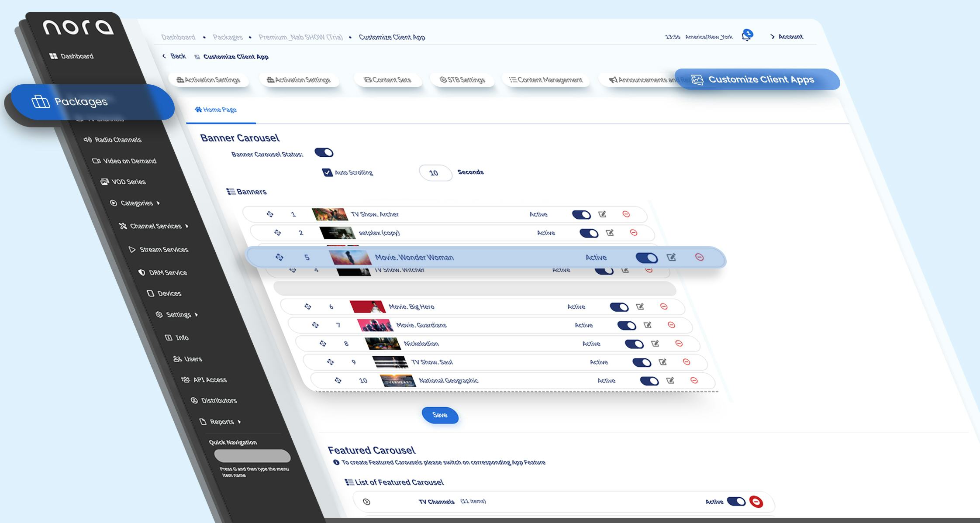
Task: Uncheck the Auto Scrolling checkbox
Action: point(327,172)
